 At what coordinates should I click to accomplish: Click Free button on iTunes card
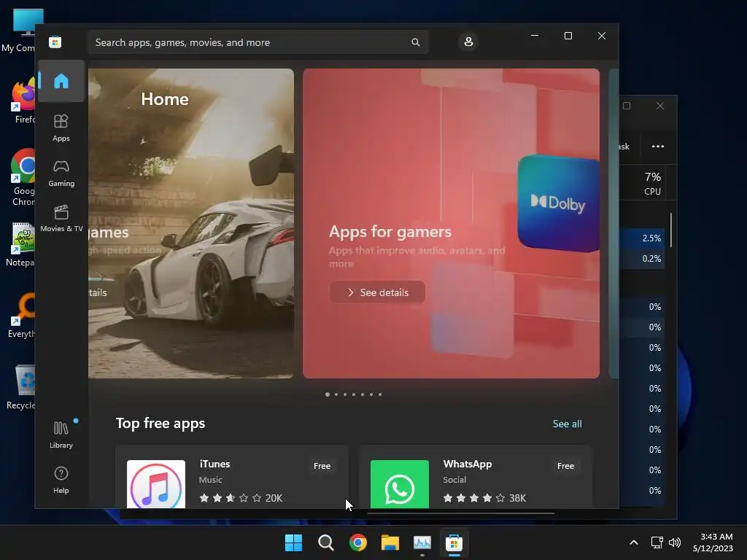pos(322,466)
